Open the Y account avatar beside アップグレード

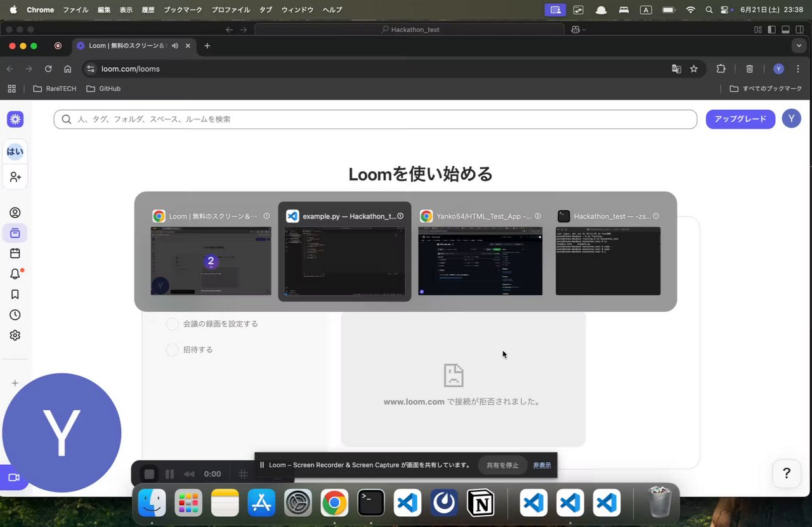[x=791, y=119]
